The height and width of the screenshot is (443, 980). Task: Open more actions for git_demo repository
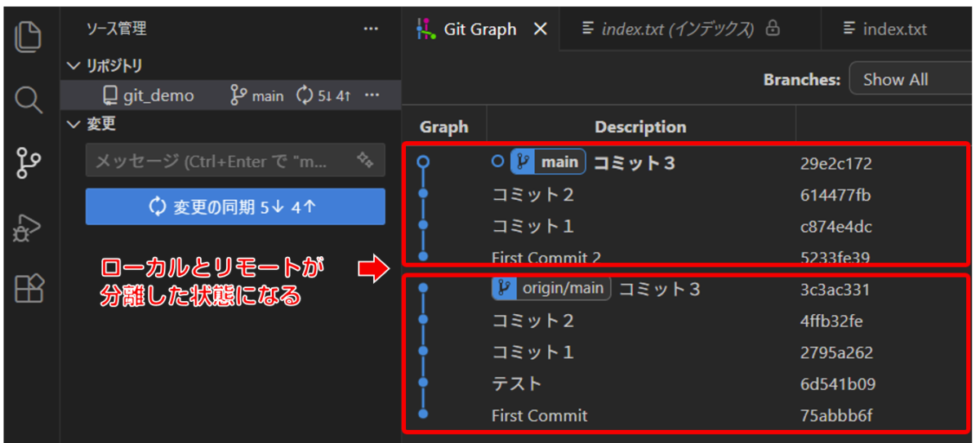(x=372, y=95)
